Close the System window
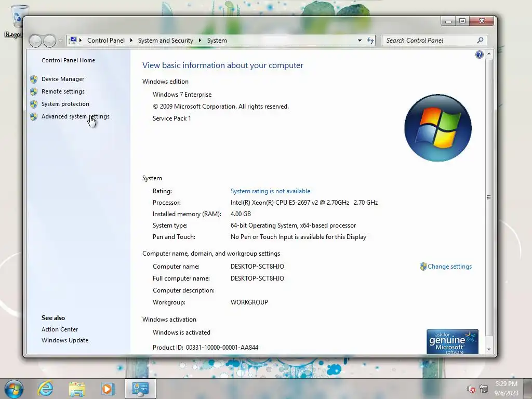 [x=482, y=21]
